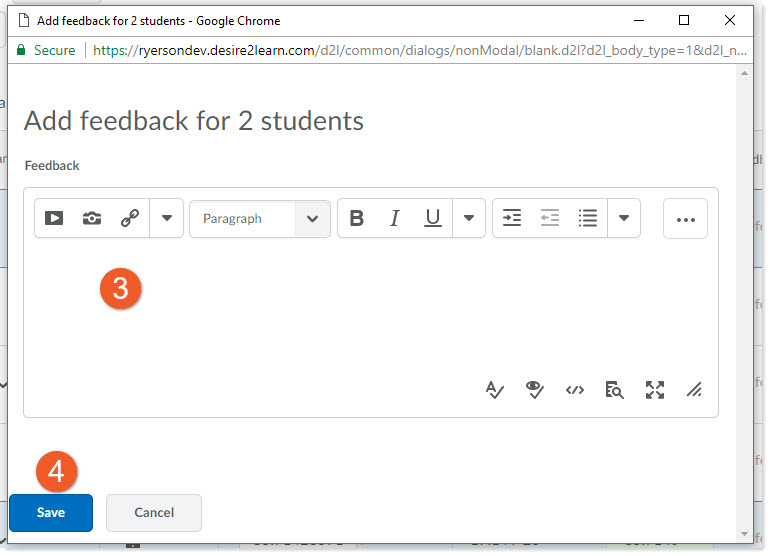Show more editor actions ellipsis
The height and width of the screenshot is (556, 770).
coord(685,219)
